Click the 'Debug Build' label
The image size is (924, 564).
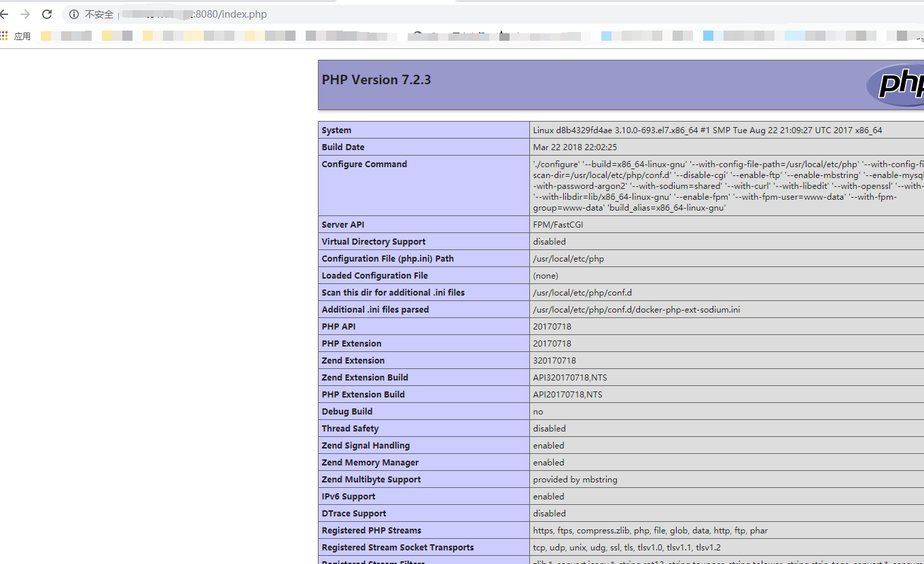coord(347,412)
